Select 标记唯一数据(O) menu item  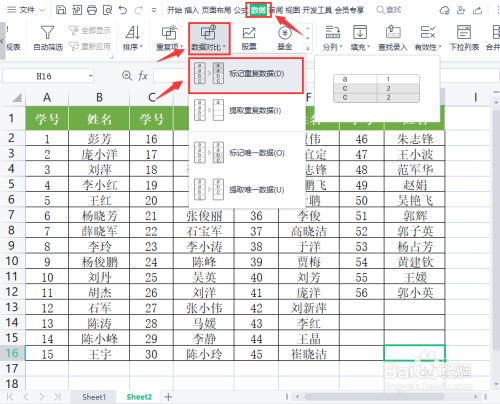247,153
